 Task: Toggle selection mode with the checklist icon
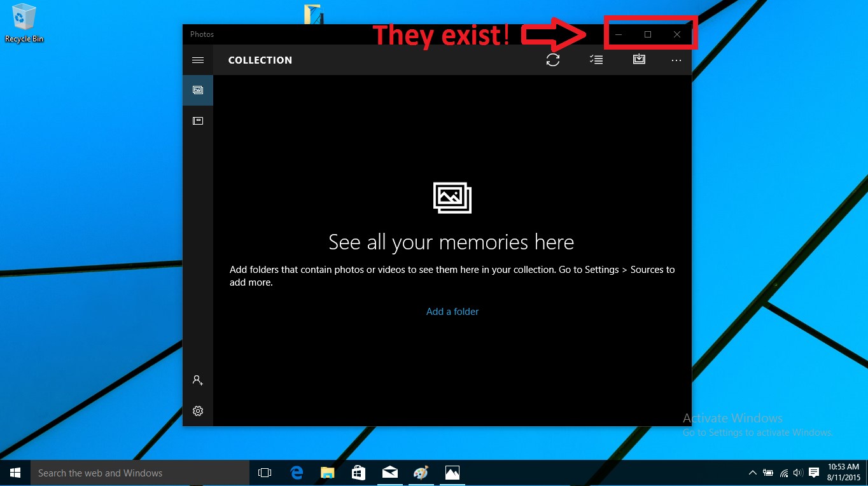pyautogui.click(x=596, y=60)
